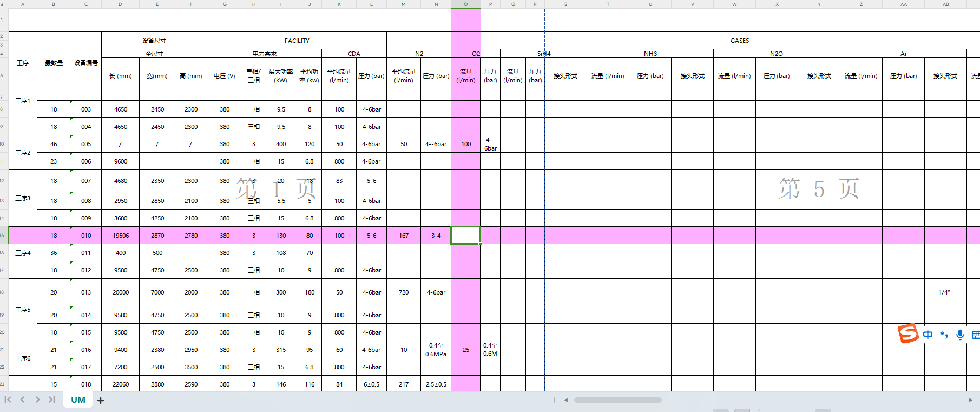
Task: Click the N2 header cell
Action: pos(419,54)
